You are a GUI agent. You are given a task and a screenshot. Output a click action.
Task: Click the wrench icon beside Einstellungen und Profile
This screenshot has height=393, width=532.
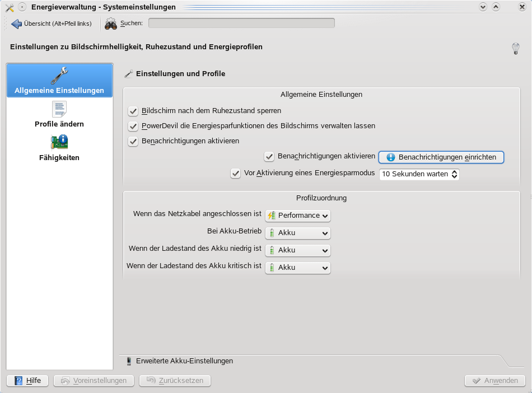pos(129,74)
